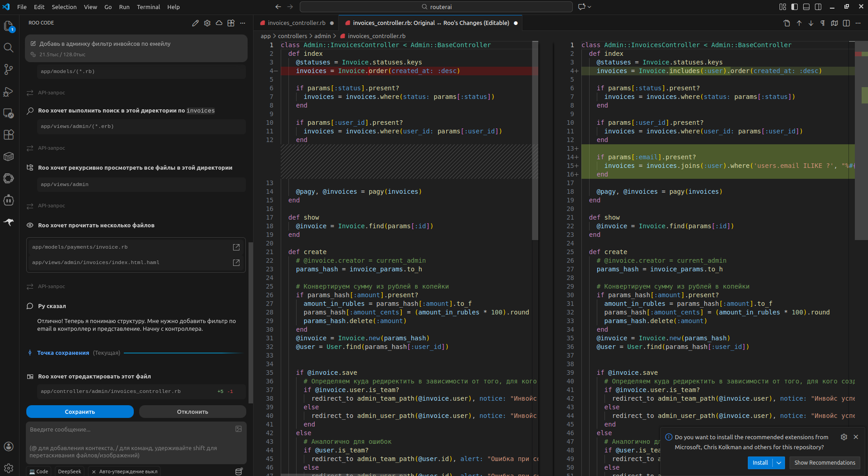Open the Search view icon
Image resolution: width=868 pixels, height=476 pixels.
pos(9,48)
